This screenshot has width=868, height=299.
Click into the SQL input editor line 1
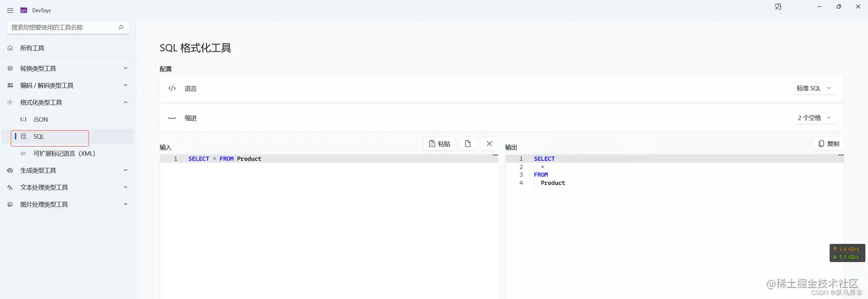(329, 159)
